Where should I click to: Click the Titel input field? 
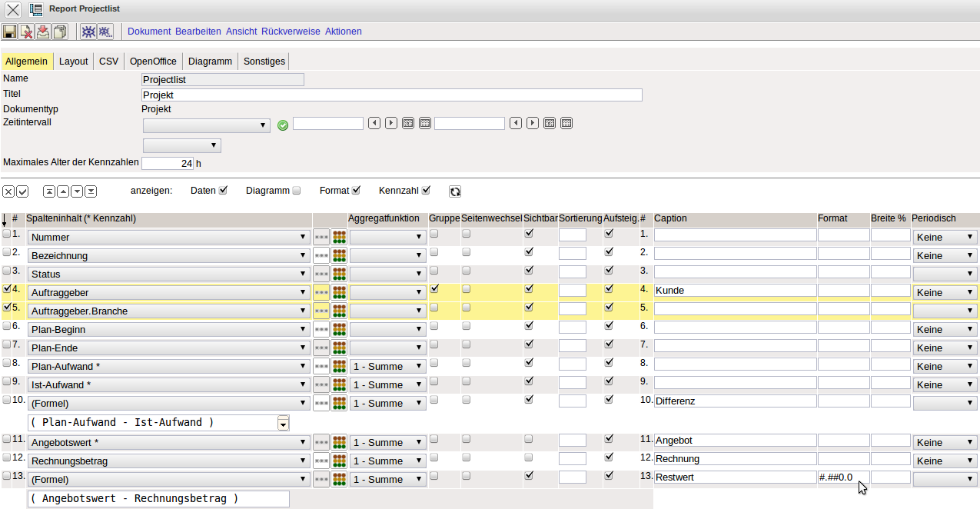pyautogui.click(x=392, y=95)
